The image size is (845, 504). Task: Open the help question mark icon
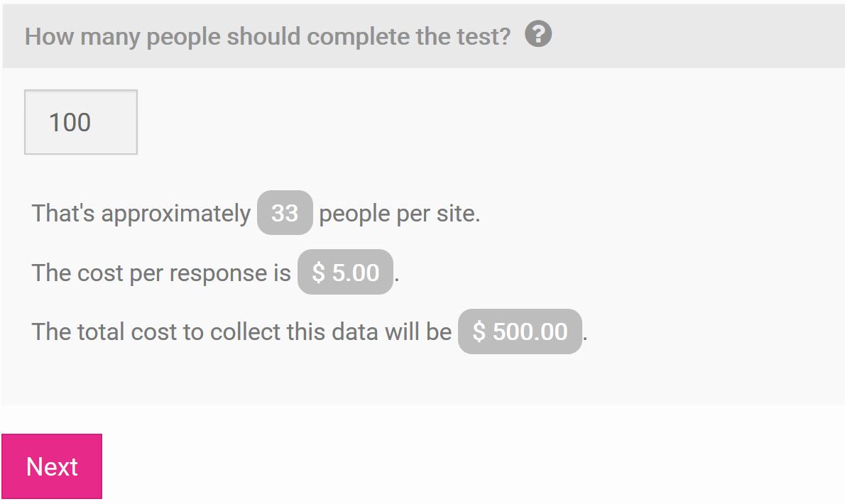[x=538, y=34]
